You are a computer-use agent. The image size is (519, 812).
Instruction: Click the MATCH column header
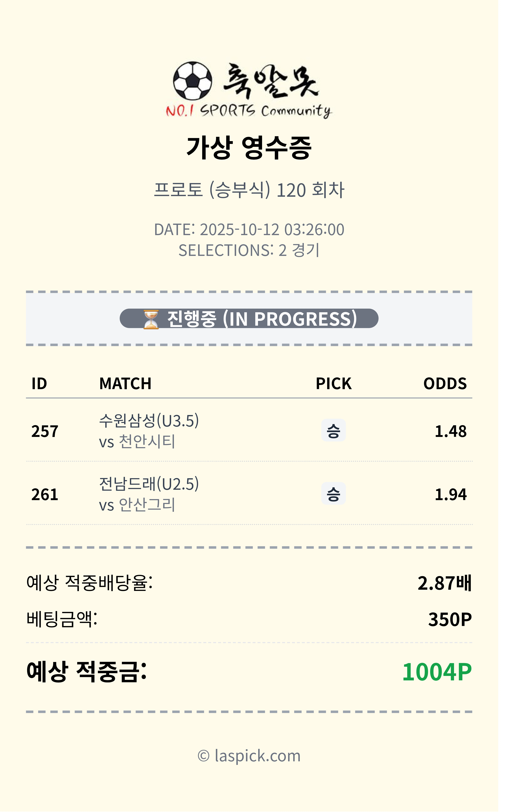pyautogui.click(x=125, y=384)
